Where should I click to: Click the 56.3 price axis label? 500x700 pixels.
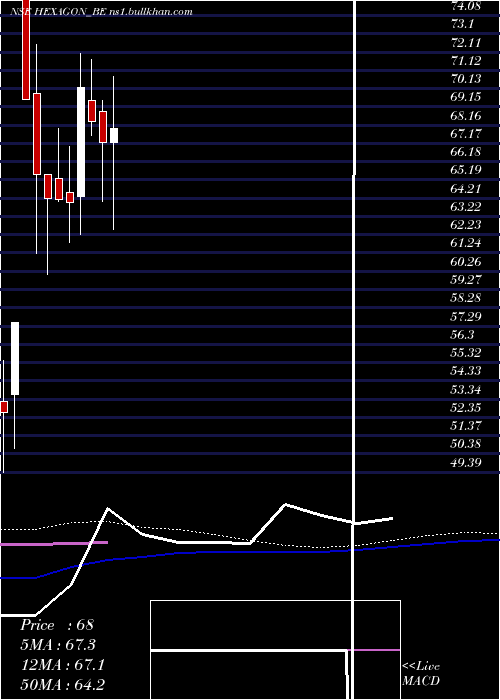click(x=462, y=334)
